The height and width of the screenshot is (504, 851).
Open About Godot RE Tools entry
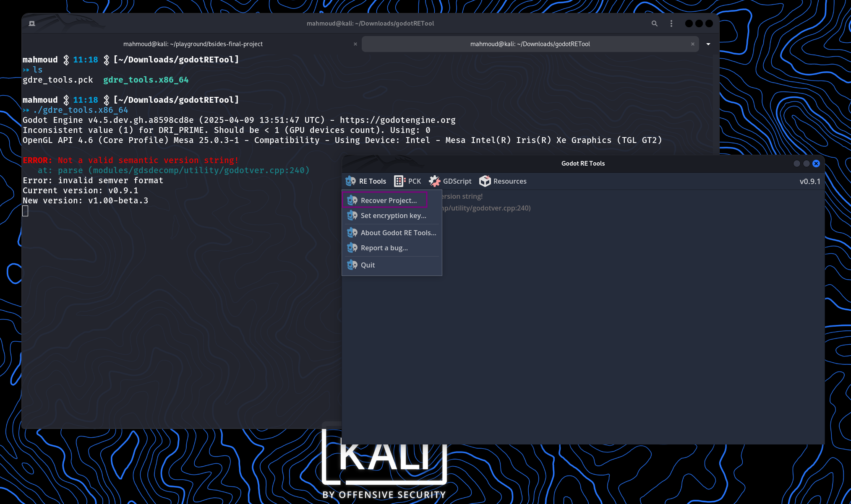[x=392, y=233]
